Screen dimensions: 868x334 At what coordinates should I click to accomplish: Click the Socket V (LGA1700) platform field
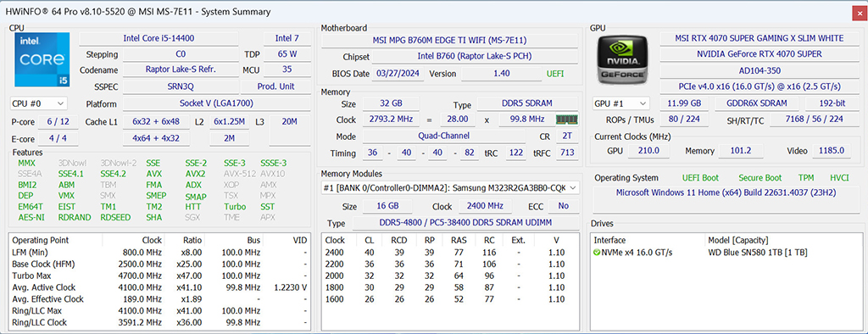(x=216, y=103)
